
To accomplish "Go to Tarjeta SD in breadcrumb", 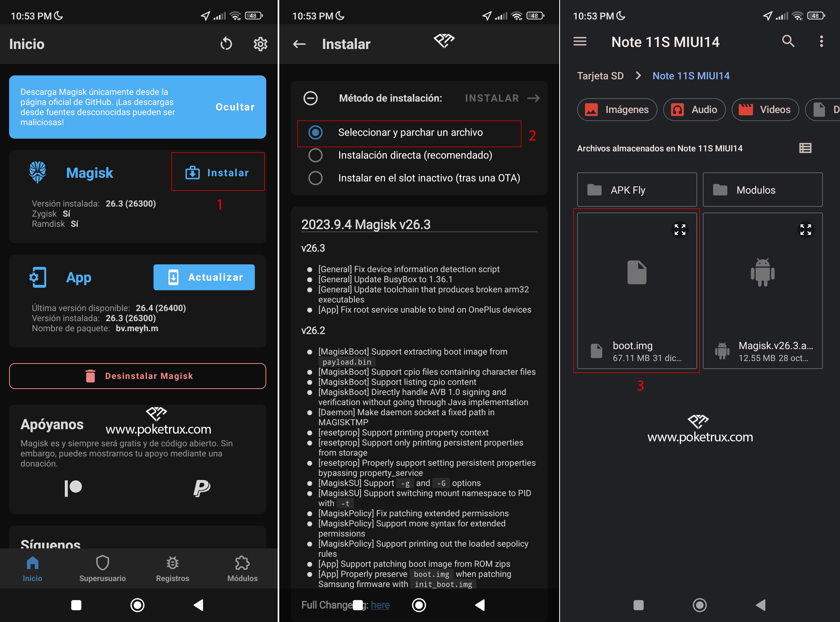I will (x=600, y=76).
